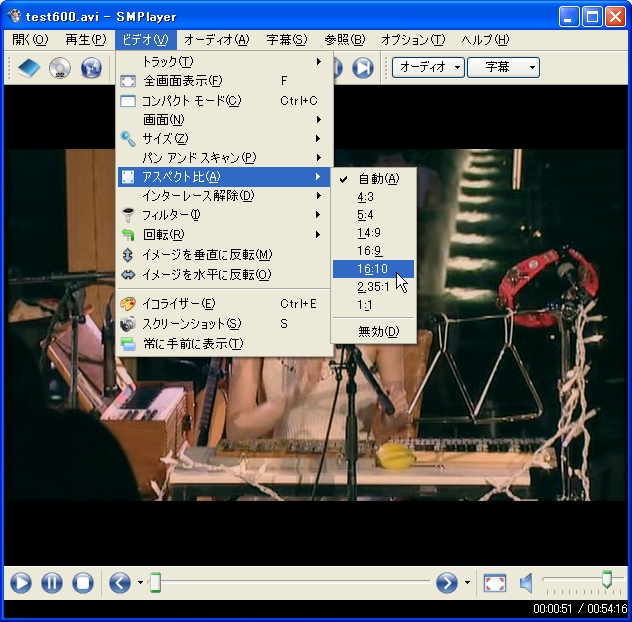Click the seek bar handle
The width and height of the screenshot is (632, 622).
(x=155, y=582)
